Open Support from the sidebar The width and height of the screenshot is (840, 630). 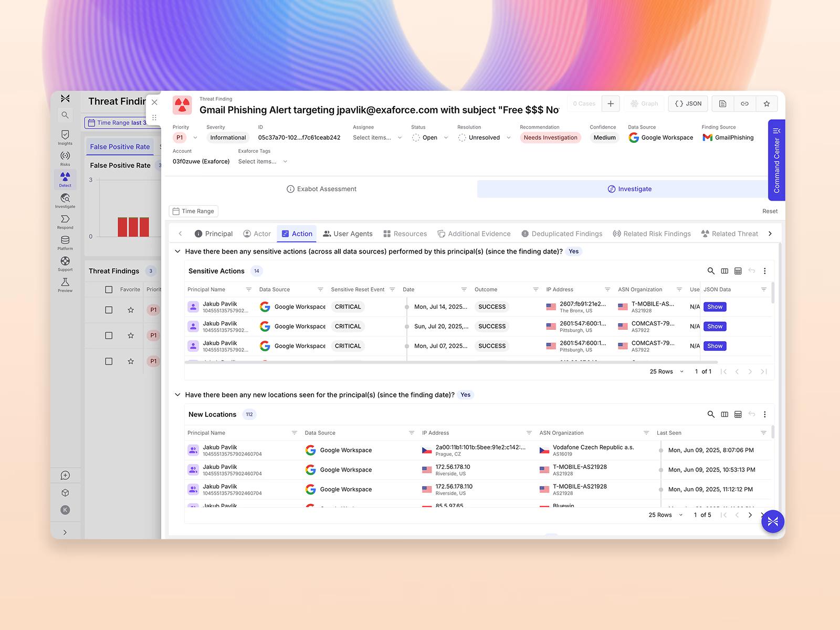pos(65,264)
